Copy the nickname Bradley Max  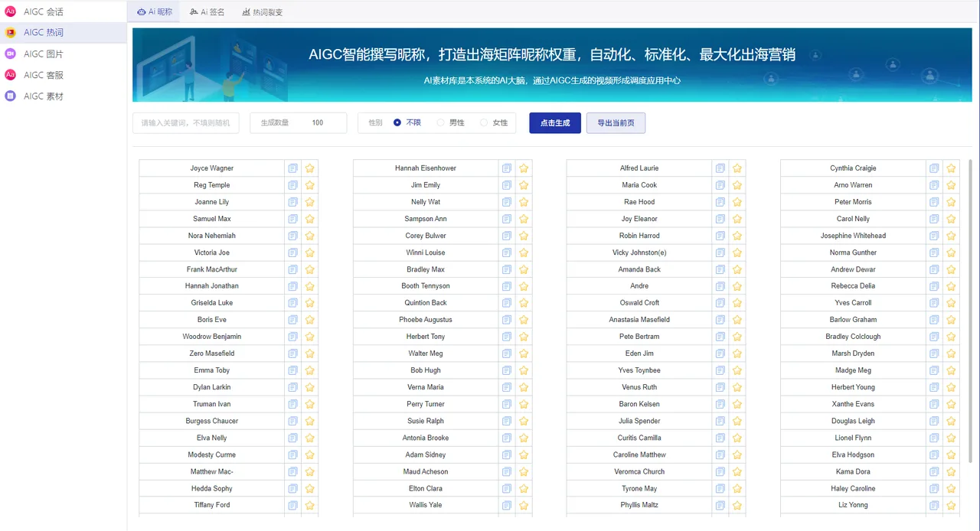[x=507, y=269]
